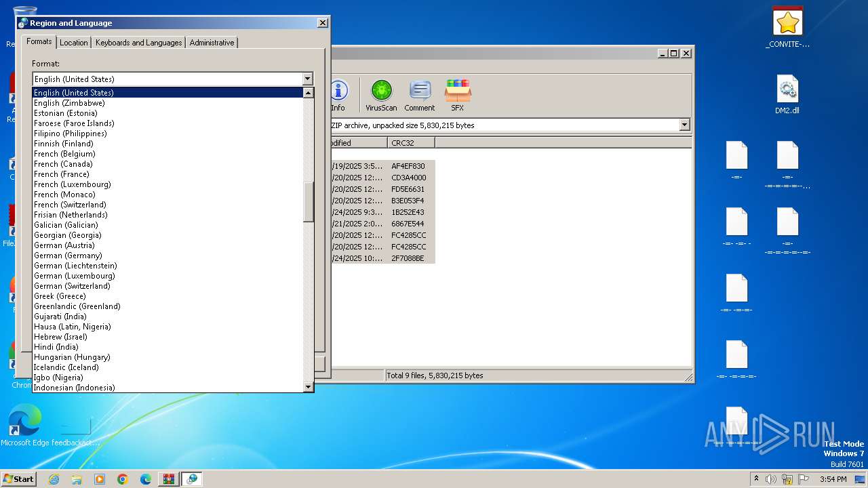Select Region and Language taskbar button

point(192,479)
